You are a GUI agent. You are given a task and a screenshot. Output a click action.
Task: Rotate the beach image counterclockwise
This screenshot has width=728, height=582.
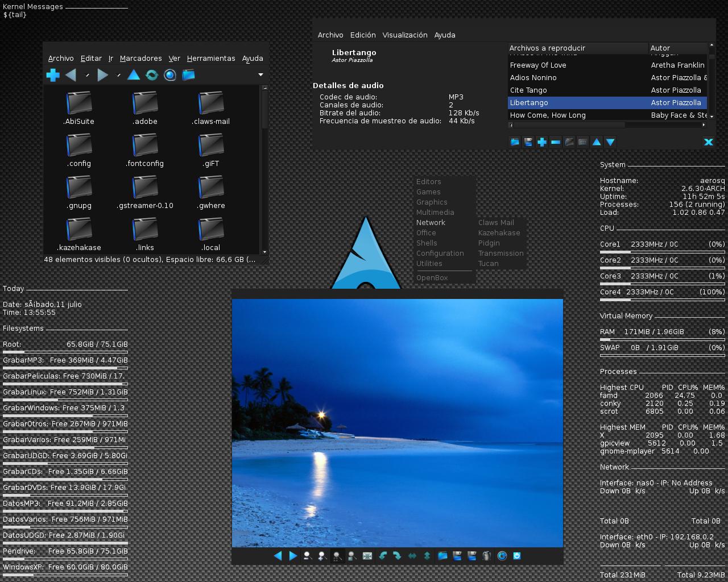382,555
